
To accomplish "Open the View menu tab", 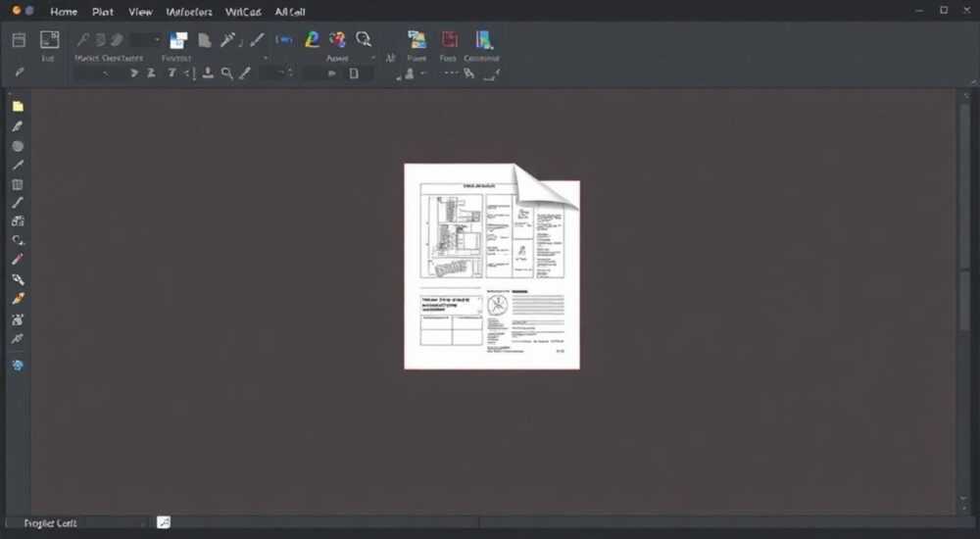I will pyautogui.click(x=140, y=12).
